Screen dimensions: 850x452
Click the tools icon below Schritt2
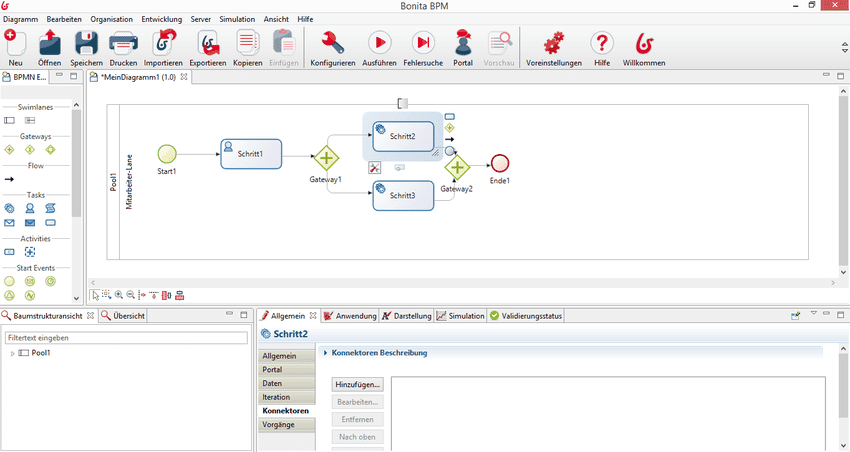coord(375,167)
